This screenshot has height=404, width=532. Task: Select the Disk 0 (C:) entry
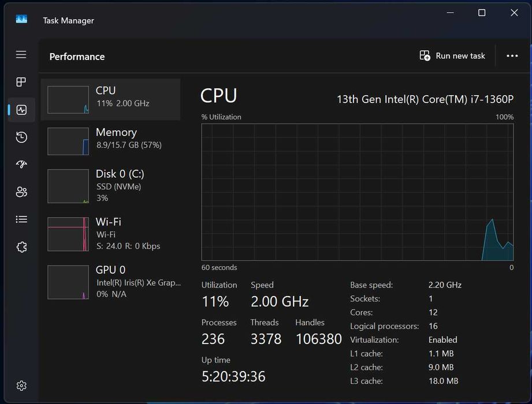[x=110, y=186]
